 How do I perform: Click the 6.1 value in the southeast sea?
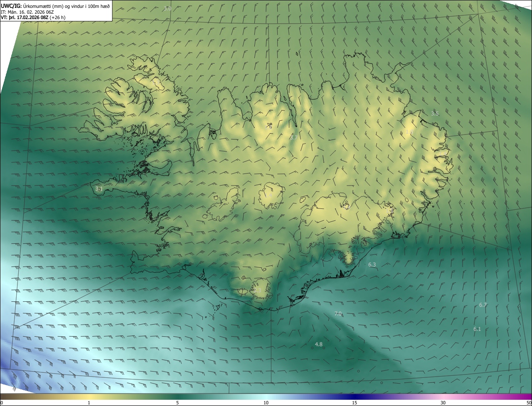coord(477,329)
